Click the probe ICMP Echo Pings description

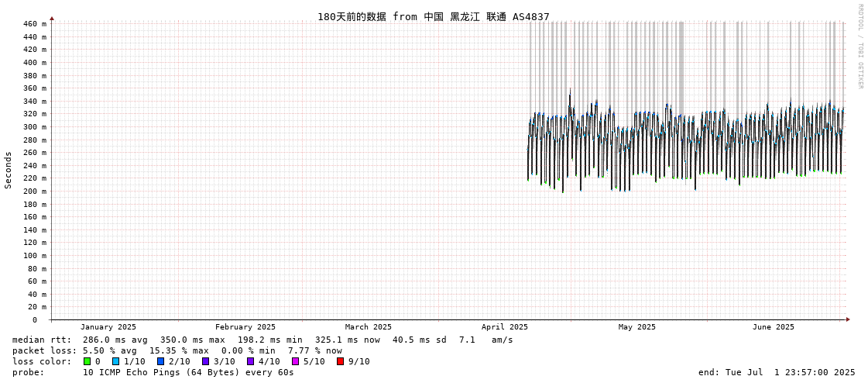[x=188, y=372]
